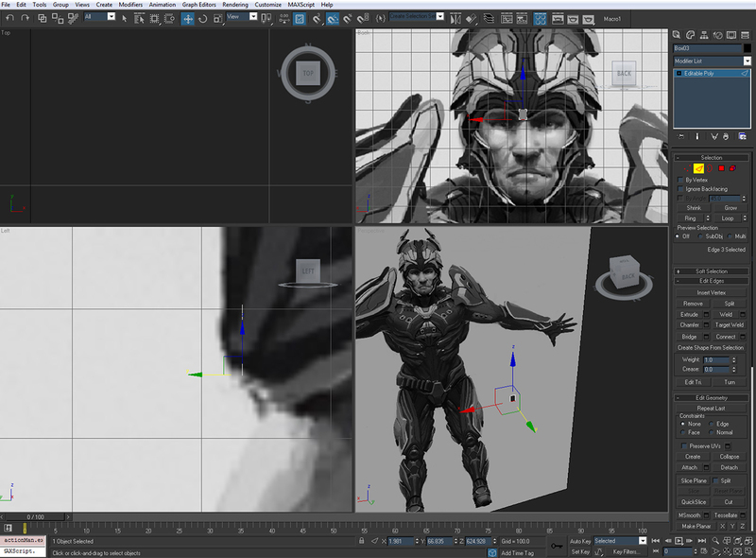This screenshot has height=558, width=756.
Task: Click the Align tool icon
Action: pos(471,19)
